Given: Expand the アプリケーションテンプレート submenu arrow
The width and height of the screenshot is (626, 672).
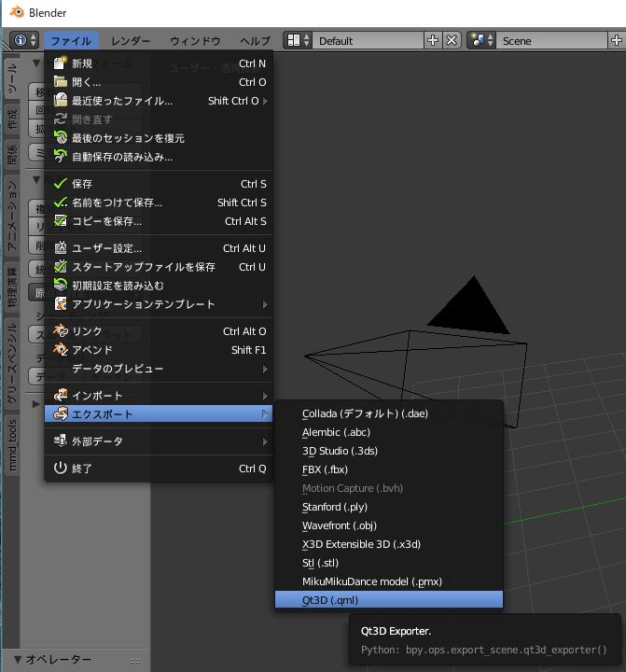Looking at the screenshot, I should coord(265,304).
